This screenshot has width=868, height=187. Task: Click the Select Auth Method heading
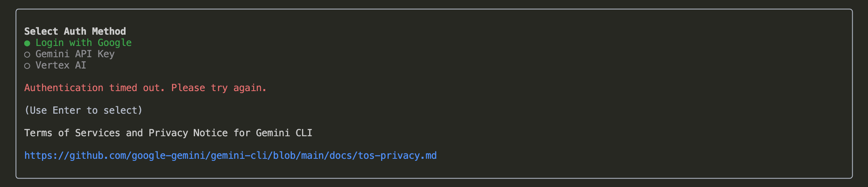tap(75, 31)
